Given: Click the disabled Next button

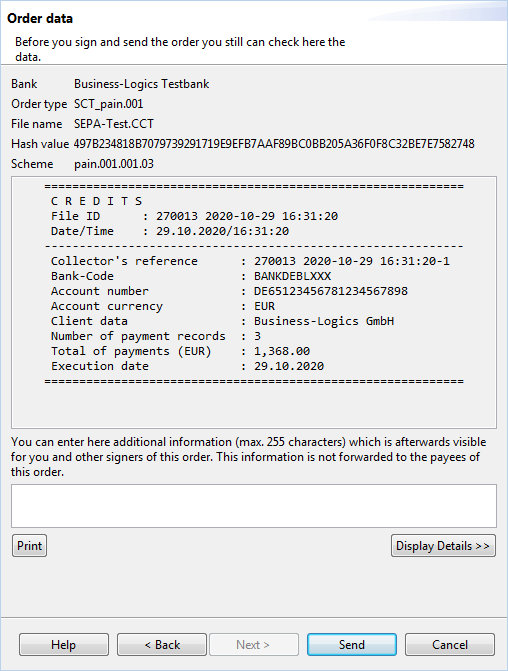Looking at the screenshot, I should coord(253,644).
